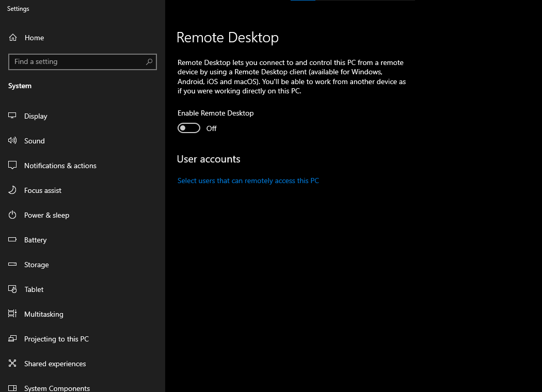Click Select users that can remotely access link
542x392 pixels.
(x=248, y=181)
